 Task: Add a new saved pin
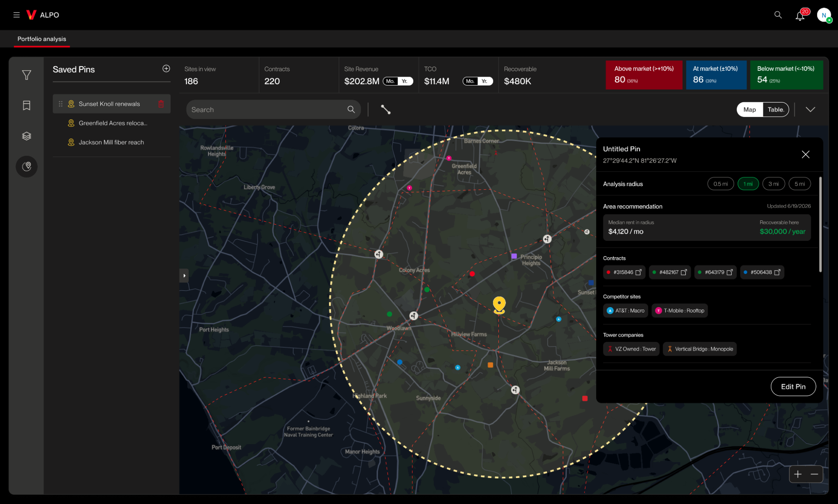click(x=166, y=69)
